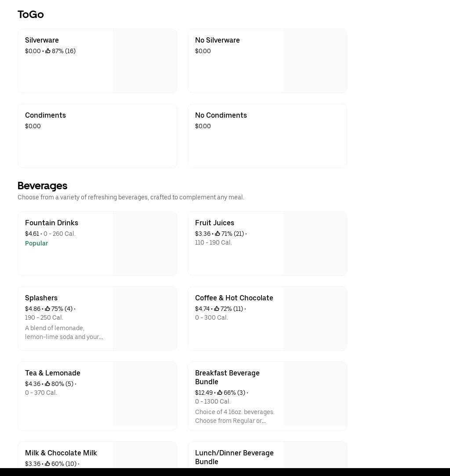Select the No Condiments item title

[221, 115]
